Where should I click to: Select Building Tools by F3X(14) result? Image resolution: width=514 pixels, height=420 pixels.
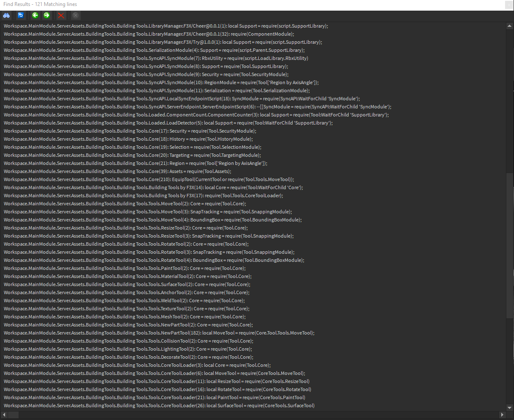point(153,187)
